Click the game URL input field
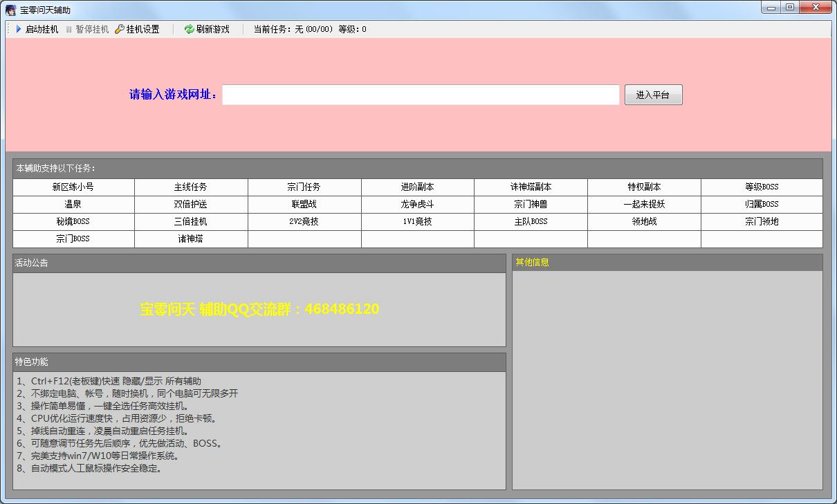The height and width of the screenshot is (504, 837). 421,95
